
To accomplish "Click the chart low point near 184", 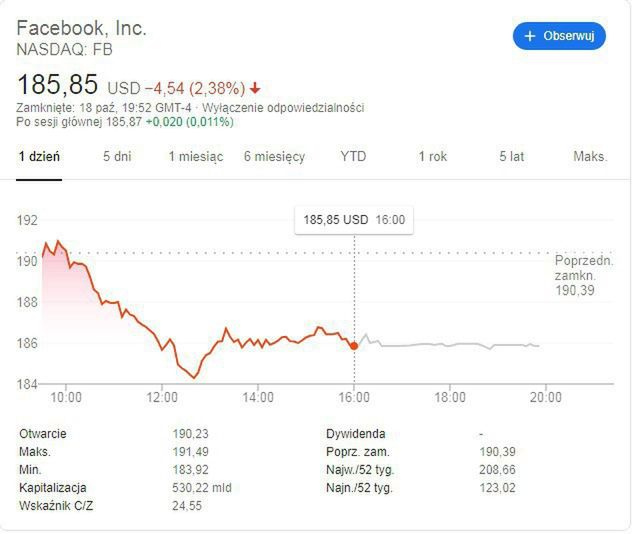I will click(194, 377).
